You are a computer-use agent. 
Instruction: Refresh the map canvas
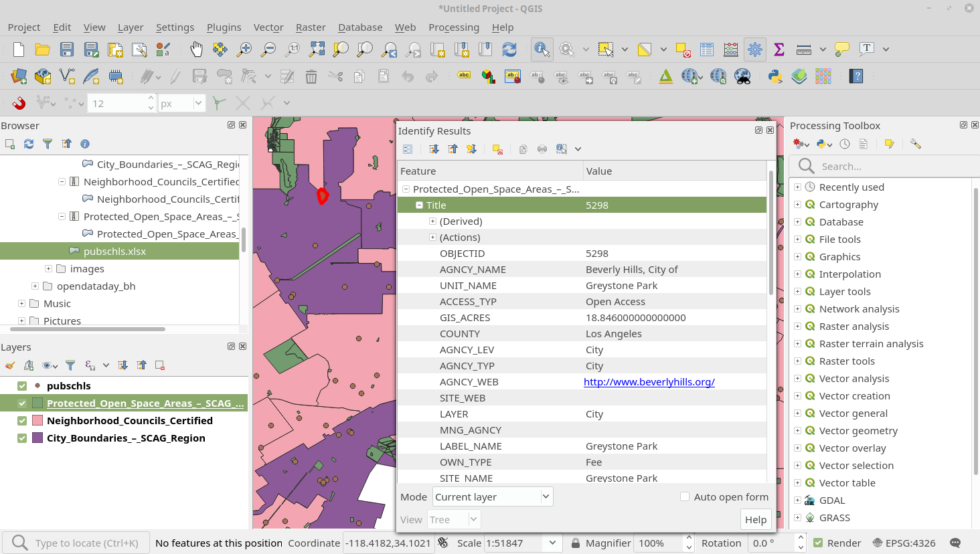coord(509,50)
